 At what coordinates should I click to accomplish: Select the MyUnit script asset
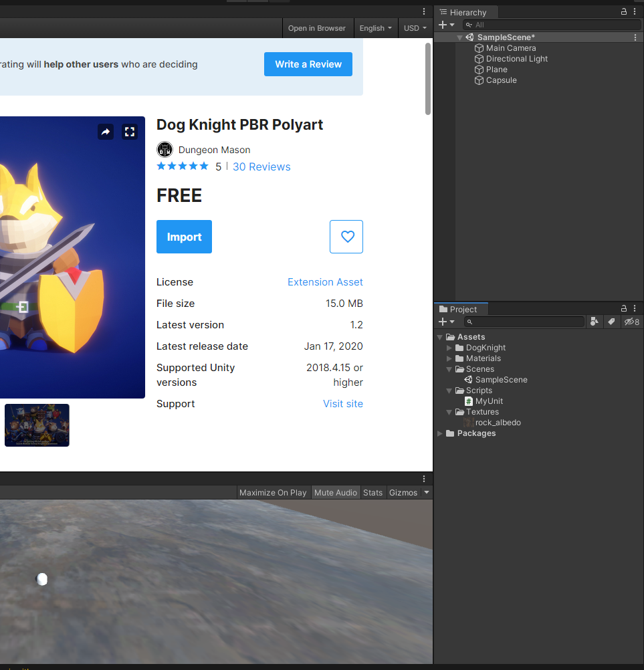tap(489, 401)
